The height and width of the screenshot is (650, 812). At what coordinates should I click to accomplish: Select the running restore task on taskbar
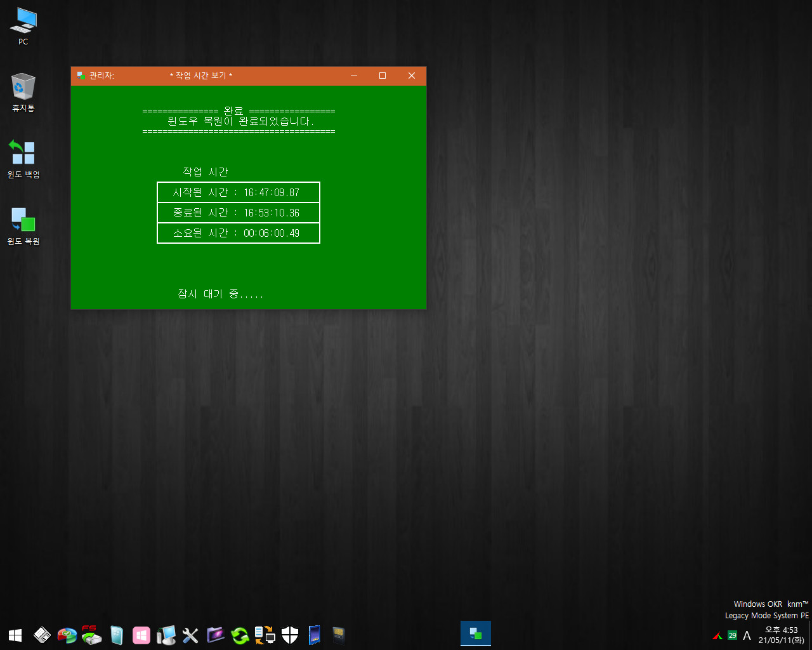tap(476, 634)
